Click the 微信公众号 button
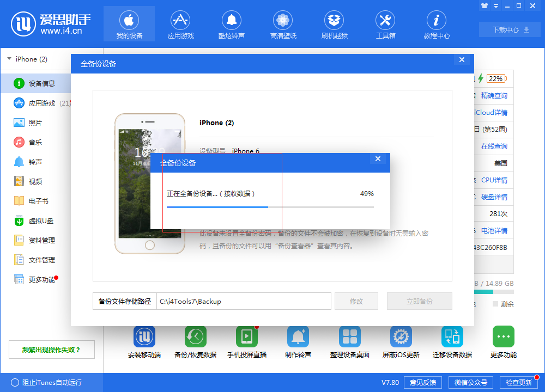Image resolution: width=545 pixels, height=392 pixels. [x=471, y=383]
